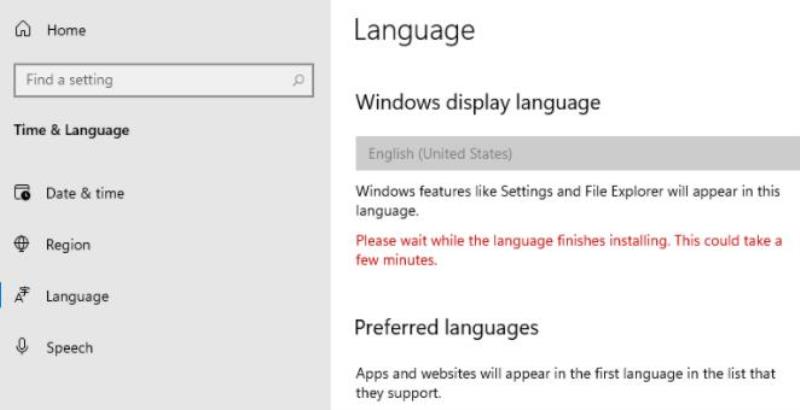Click the red language installing warning message

569,250
